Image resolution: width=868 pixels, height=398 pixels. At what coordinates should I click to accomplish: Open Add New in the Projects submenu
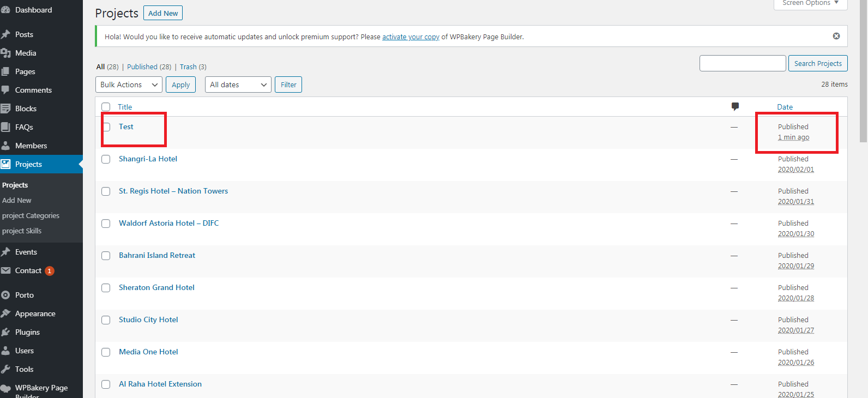tap(17, 200)
